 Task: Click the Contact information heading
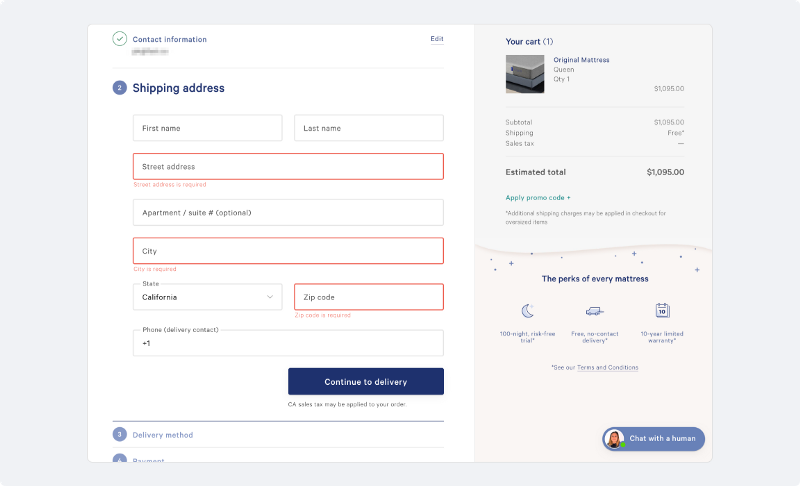169,39
